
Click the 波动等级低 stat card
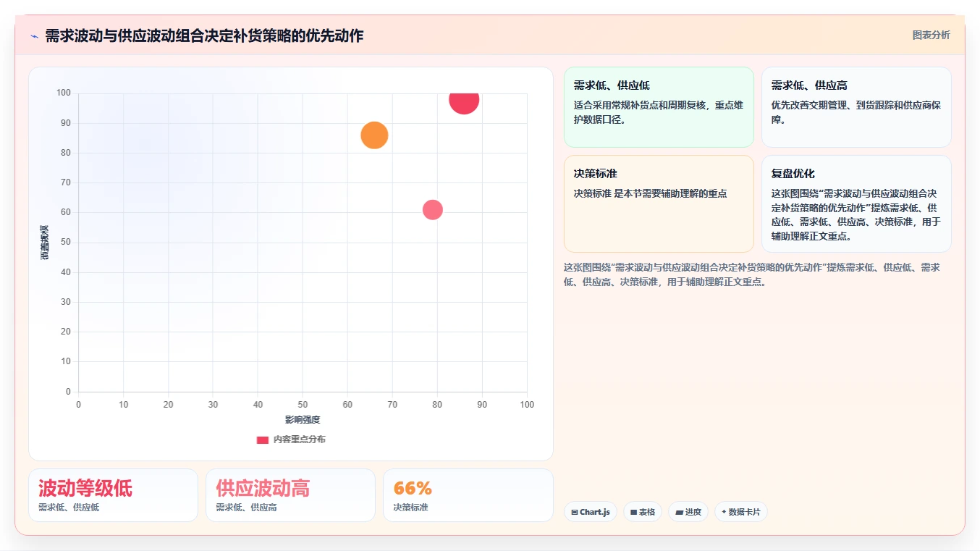click(x=113, y=495)
